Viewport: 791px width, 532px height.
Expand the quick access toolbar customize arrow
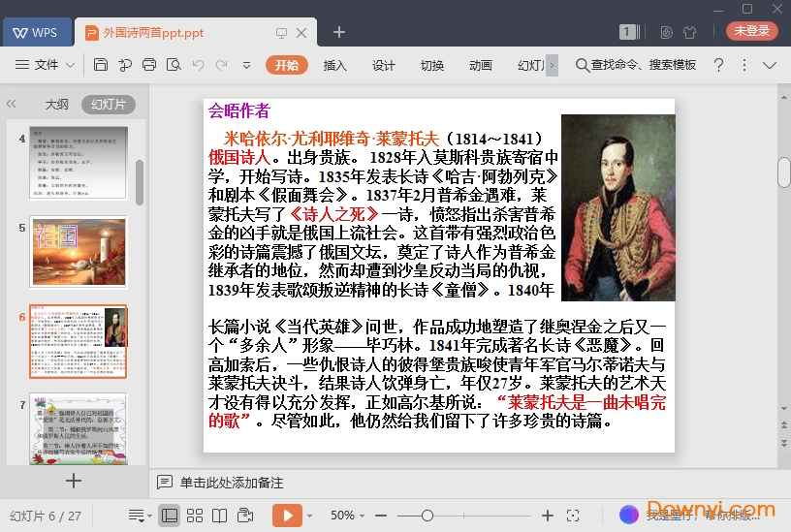point(246,65)
